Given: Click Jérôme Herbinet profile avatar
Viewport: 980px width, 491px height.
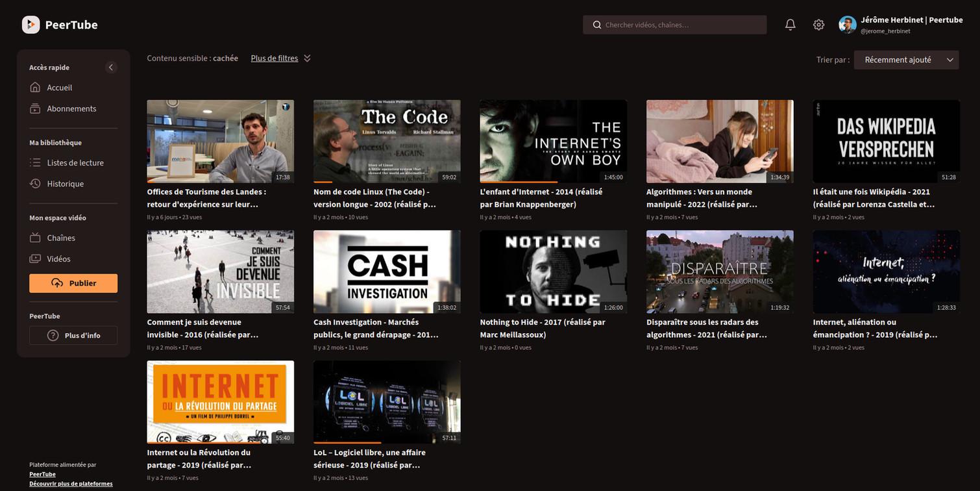Looking at the screenshot, I should point(847,25).
